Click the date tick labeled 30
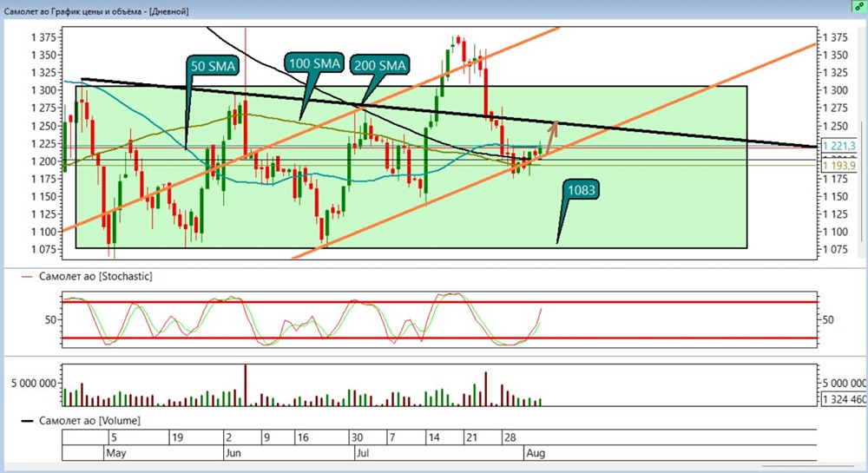This screenshot has height=473, width=868. (x=358, y=437)
